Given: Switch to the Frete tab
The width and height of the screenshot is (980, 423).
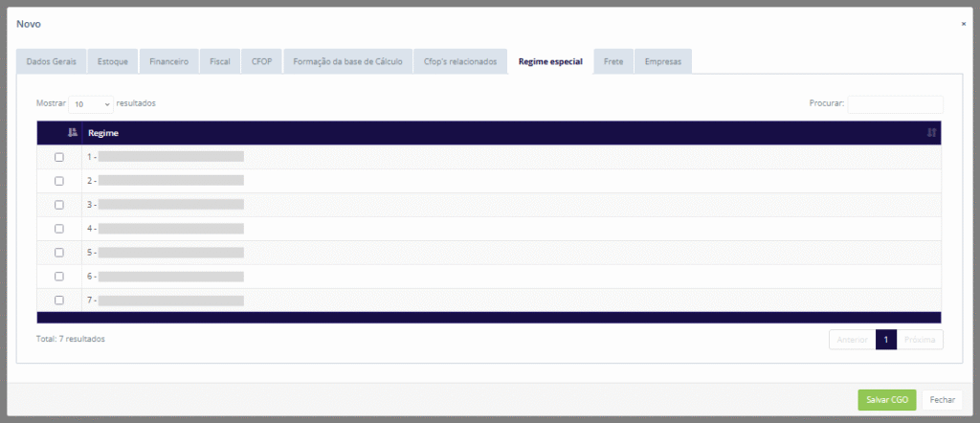Looking at the screenshot, I should 612,61.
